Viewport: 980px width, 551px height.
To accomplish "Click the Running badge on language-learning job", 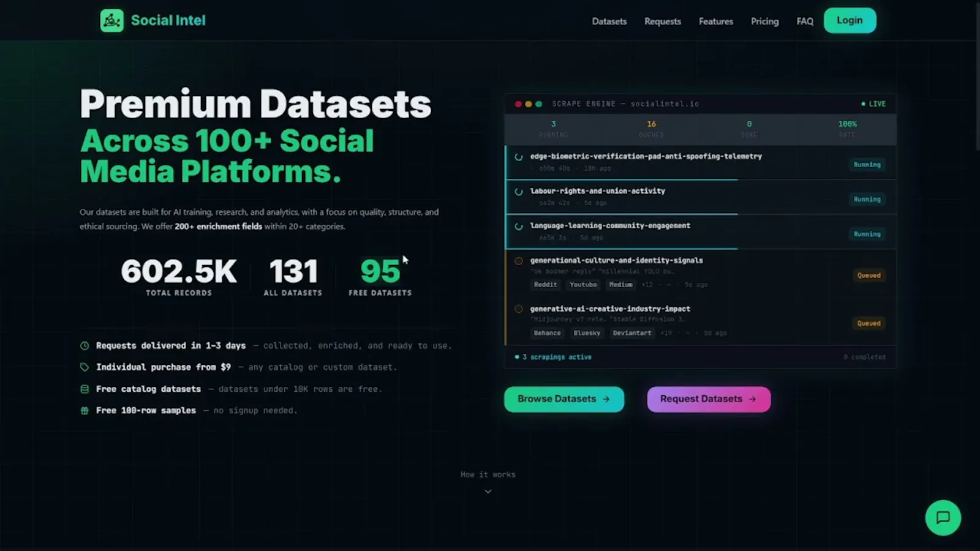I will 867,234.
